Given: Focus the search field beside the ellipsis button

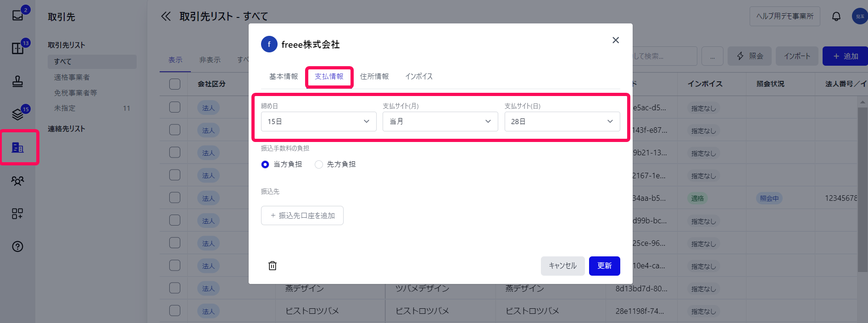Looking at the screenshot, I should [x=665, y=56].
